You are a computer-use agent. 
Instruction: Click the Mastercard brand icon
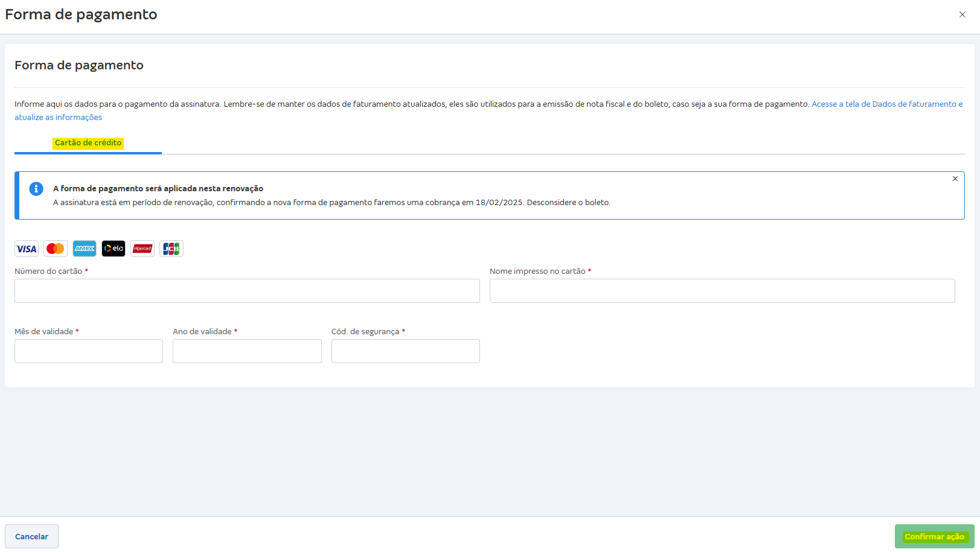56,249
